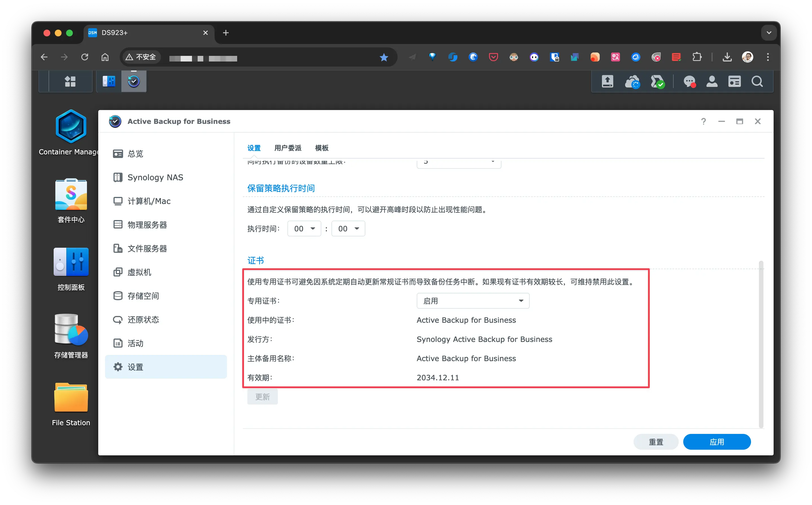Switch to the 模板 tab

tap(322, 148)
